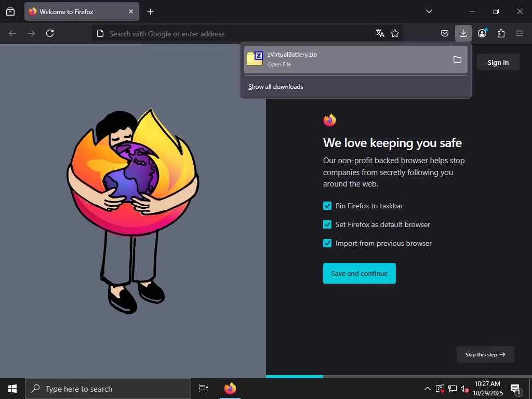The width and height of the screenshot is (532, 399).
Task: Go back with the back arrow
Action: point(12,33)
